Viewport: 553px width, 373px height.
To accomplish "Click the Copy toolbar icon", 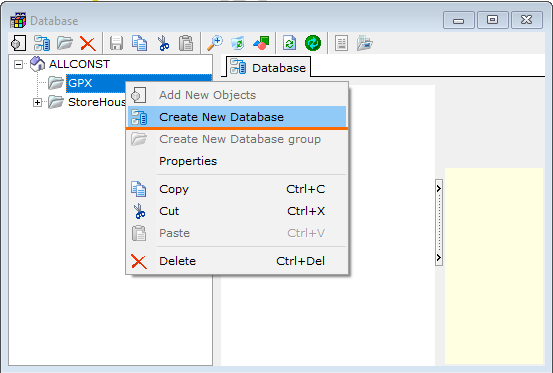I will click(x=140, y=43).
